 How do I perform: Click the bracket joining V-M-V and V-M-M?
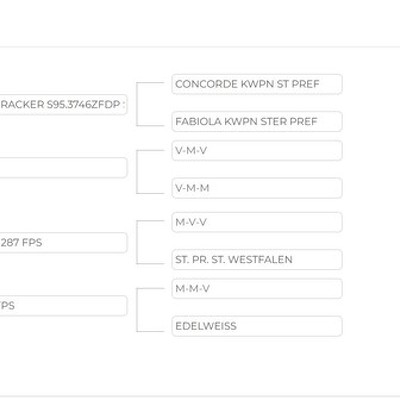click(137, 172)
